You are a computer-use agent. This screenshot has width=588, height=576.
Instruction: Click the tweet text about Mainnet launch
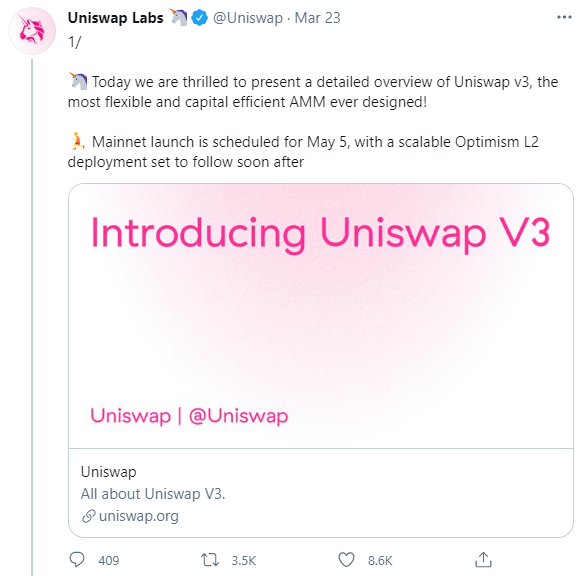point(303,152)
